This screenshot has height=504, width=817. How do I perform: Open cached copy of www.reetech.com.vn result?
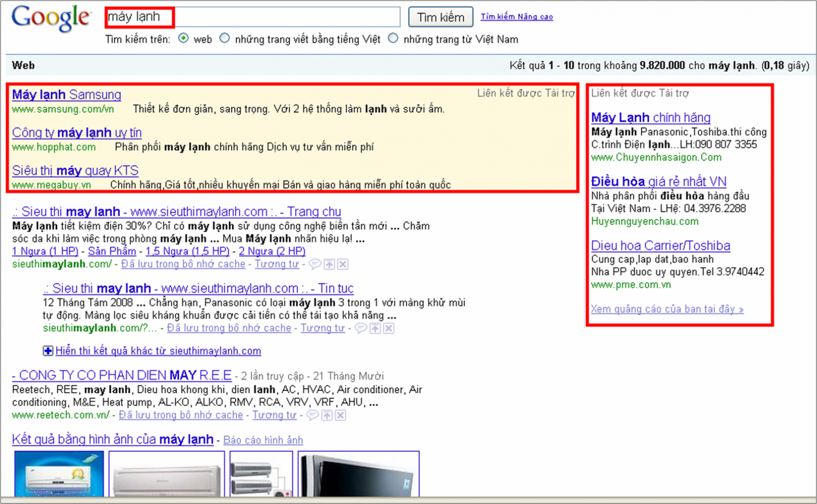181,415
